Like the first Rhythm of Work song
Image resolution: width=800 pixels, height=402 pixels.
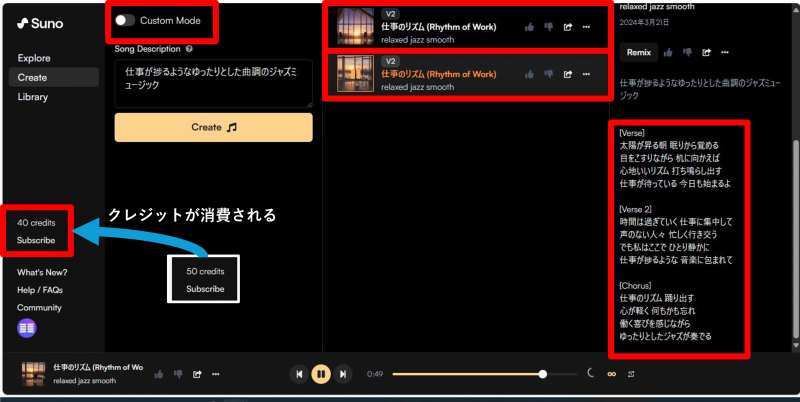tap(529, 27)
